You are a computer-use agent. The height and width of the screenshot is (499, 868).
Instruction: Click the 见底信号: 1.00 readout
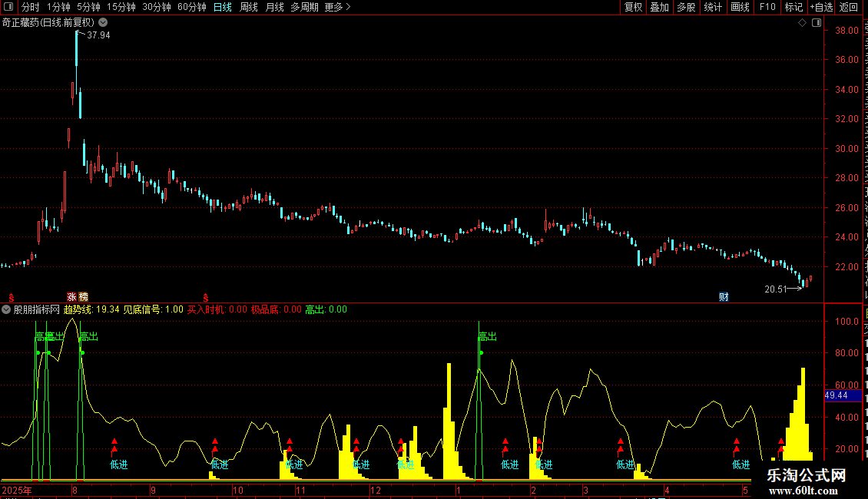[153, 309]
